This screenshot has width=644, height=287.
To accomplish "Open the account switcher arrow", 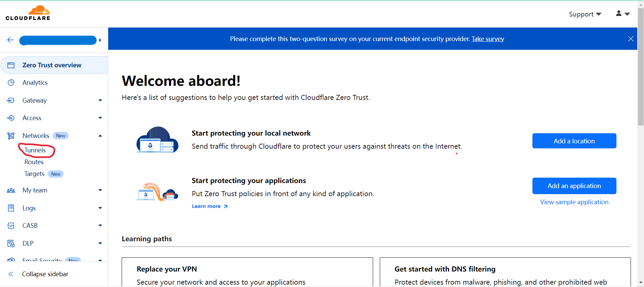I will coord(100,40).
